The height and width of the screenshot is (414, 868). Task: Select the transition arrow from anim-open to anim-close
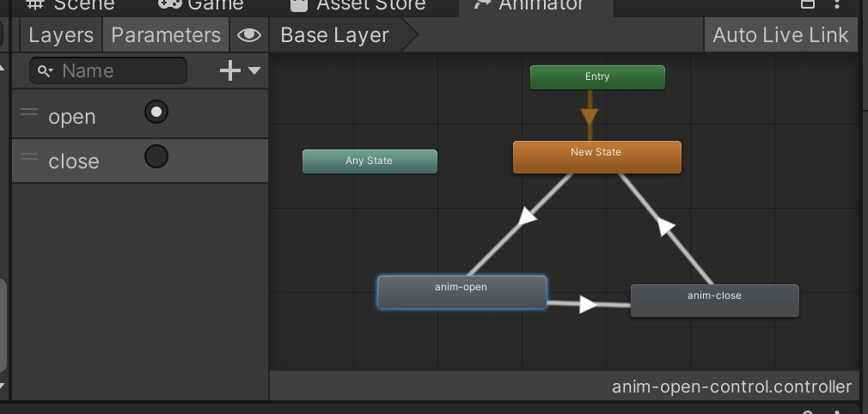(588, 304)
